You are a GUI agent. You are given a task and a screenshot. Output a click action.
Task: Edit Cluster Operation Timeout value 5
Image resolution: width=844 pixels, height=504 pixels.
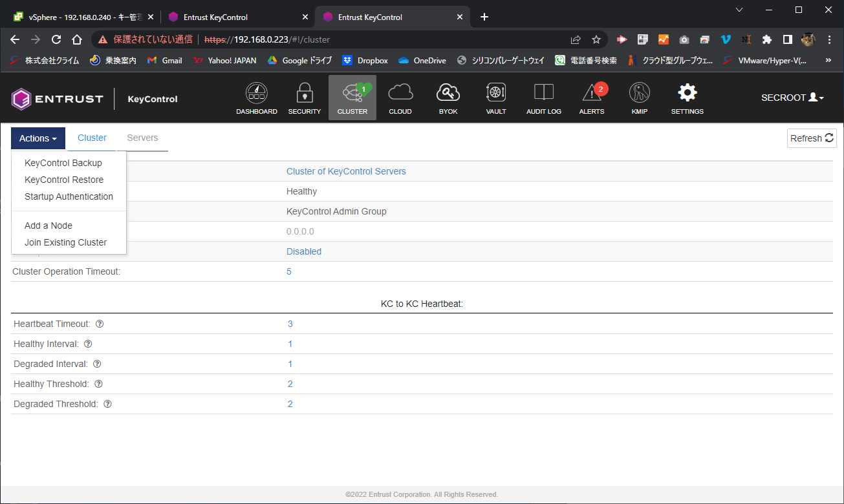click(x=289, y=271)
